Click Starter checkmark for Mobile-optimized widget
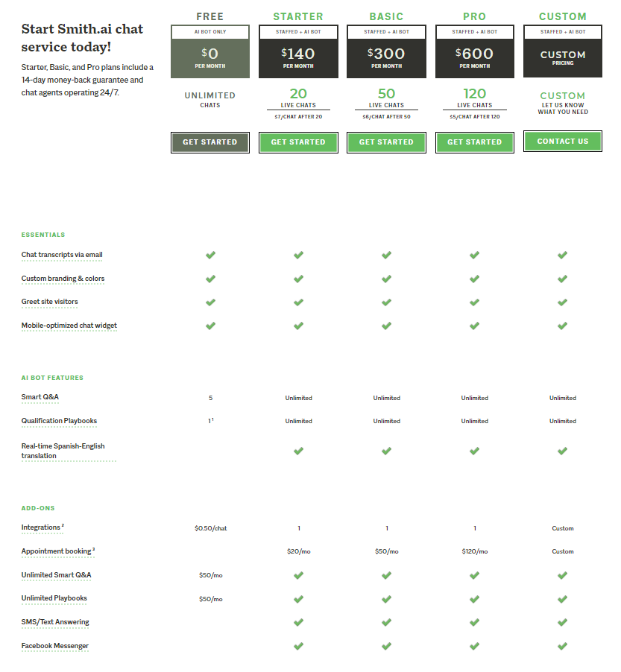 298,326
